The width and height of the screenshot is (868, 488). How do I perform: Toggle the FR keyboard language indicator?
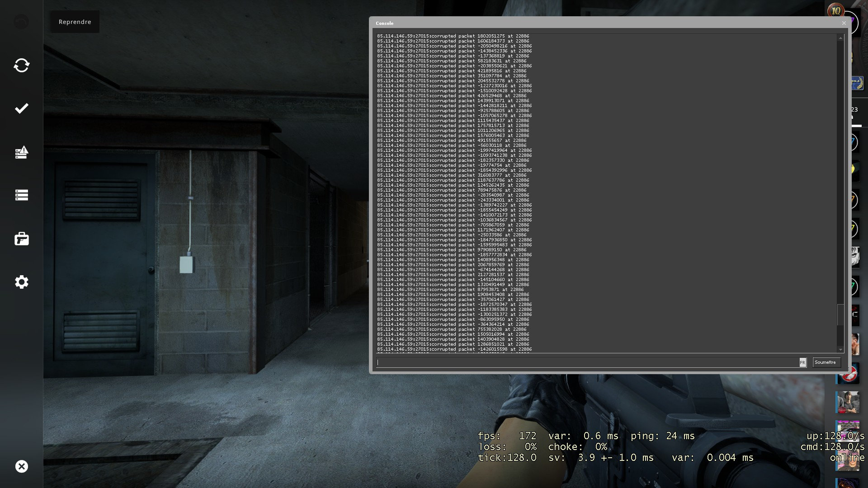pyautogui.click(x=802, y=362)
